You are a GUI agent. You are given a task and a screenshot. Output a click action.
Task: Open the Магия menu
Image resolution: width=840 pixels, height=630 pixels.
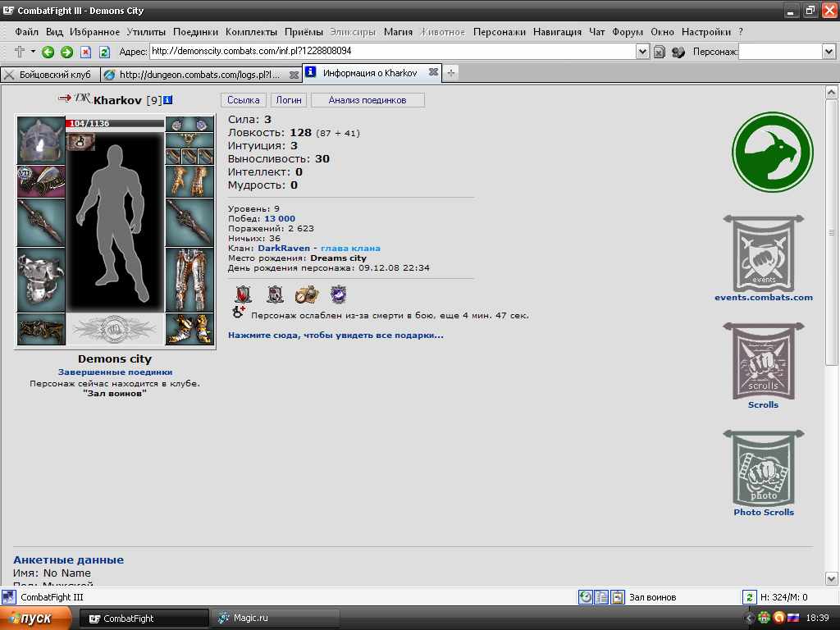coord(398,32)
